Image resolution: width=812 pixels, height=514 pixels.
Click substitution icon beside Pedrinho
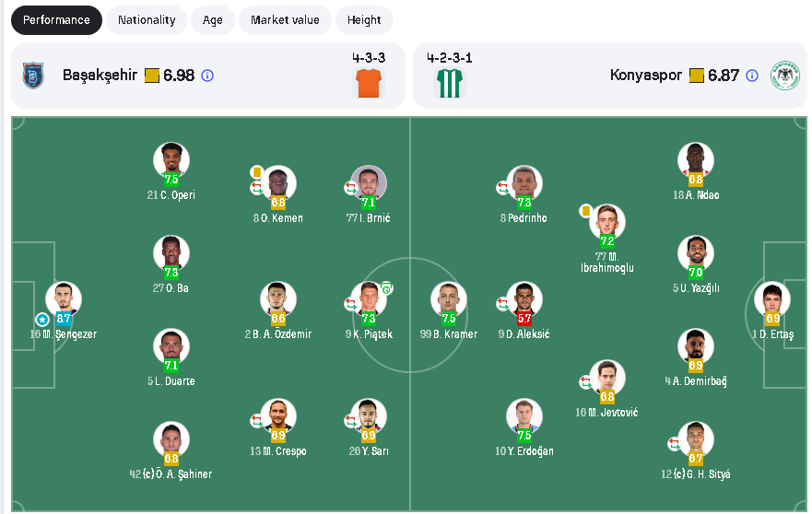tap(502, 188)
